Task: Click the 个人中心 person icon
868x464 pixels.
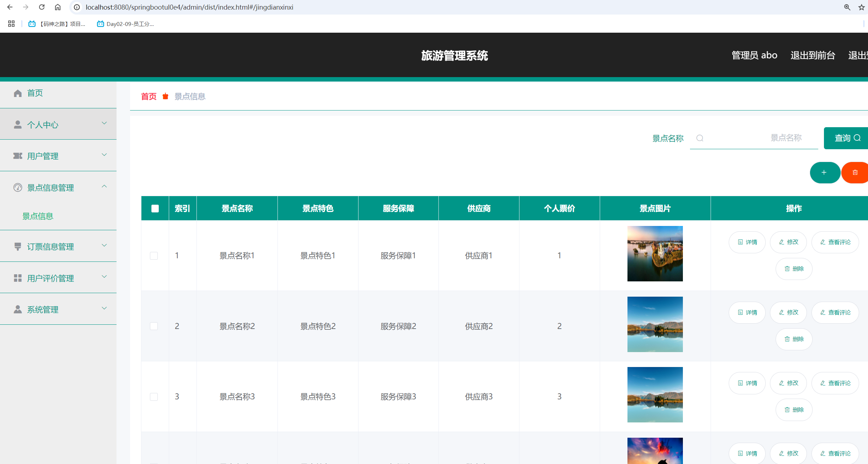Action: point(18,124)
